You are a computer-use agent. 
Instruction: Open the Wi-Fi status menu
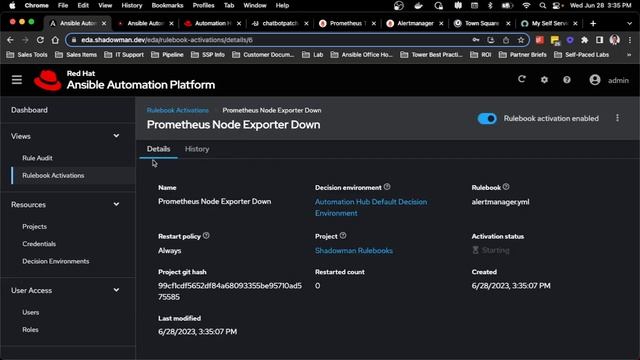coord(526,5)
